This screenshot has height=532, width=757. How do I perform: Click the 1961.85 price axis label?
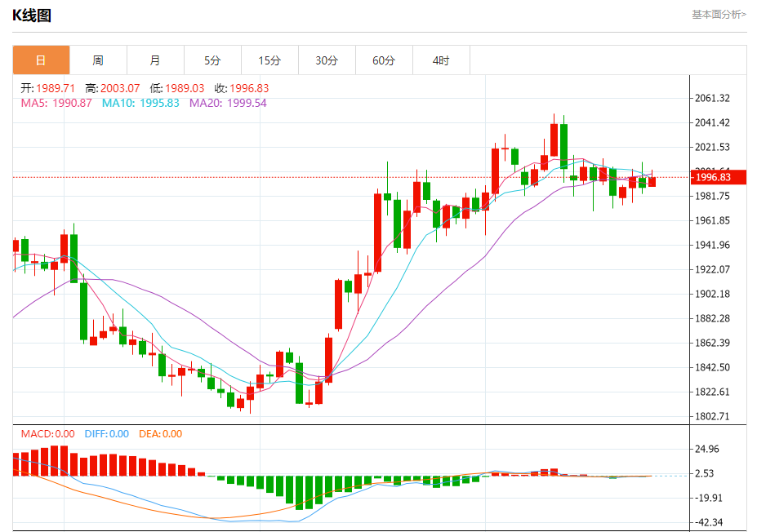tap(712, 220)
